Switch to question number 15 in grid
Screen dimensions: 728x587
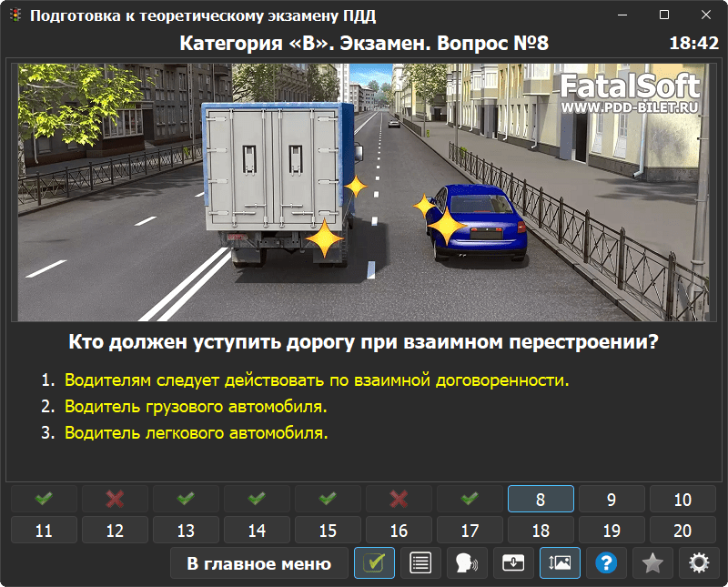click(328, 531)
